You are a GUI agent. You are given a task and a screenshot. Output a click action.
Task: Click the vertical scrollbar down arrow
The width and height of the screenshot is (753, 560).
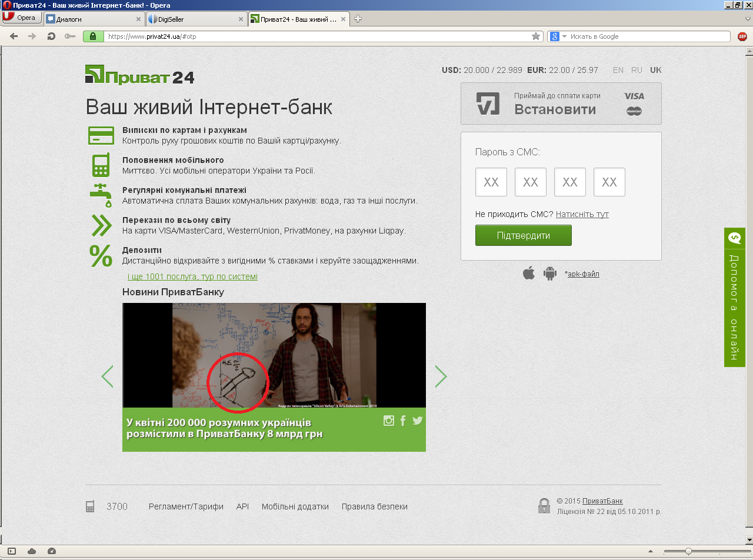[x=749, y=540]
